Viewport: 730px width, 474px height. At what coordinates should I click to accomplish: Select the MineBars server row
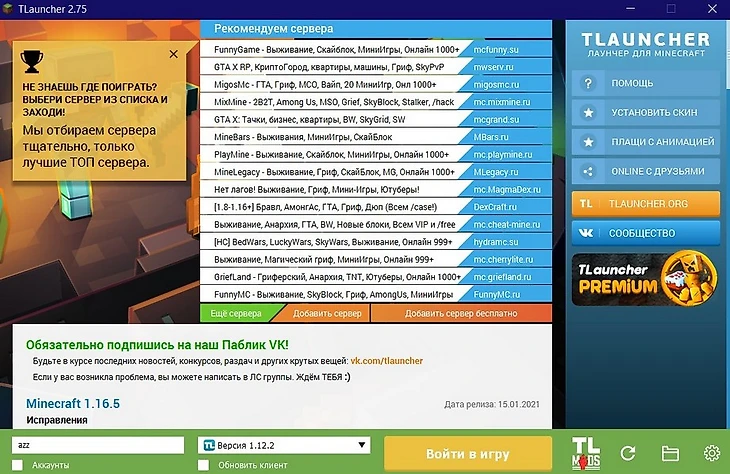tap(376, 137)
